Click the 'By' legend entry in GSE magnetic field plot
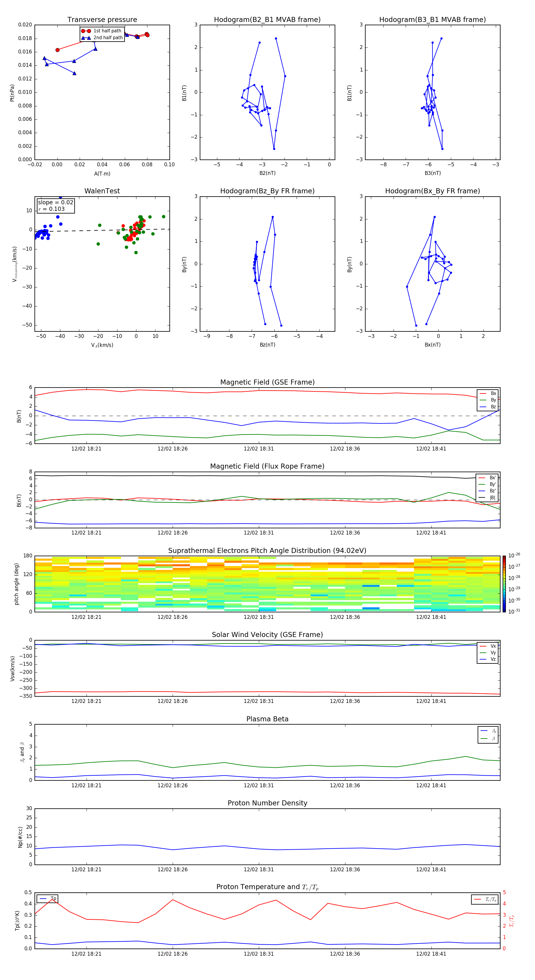The height and width of the screenshot is (980, 535). (x=488, y=400)
